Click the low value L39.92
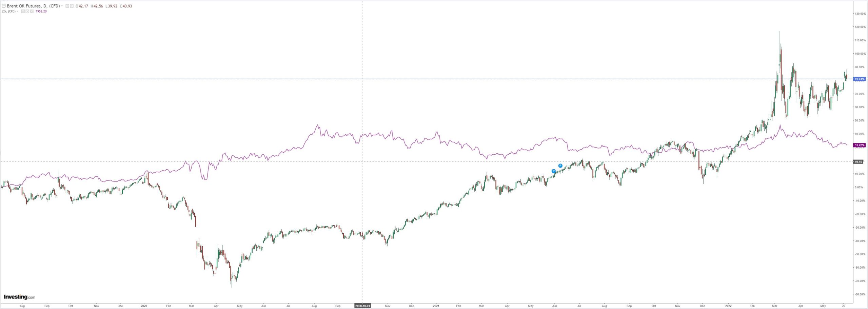 [x=111, y=6]
